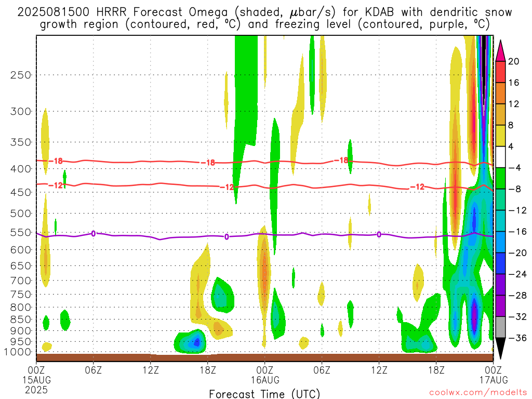Click the indigo colorbar swatch between -24 and -28
Viewport: 532px width, 399px height.
pos(500,285)
